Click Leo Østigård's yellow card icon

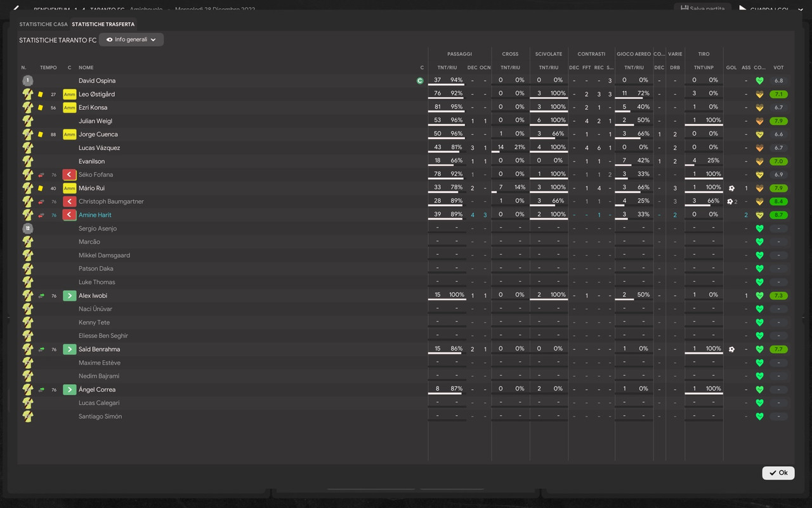41,94
